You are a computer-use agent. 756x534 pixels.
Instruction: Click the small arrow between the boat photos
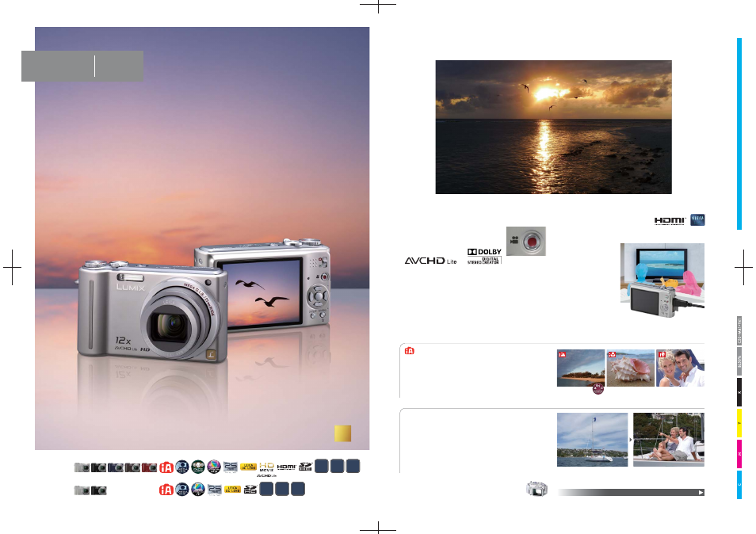point(630,440)
